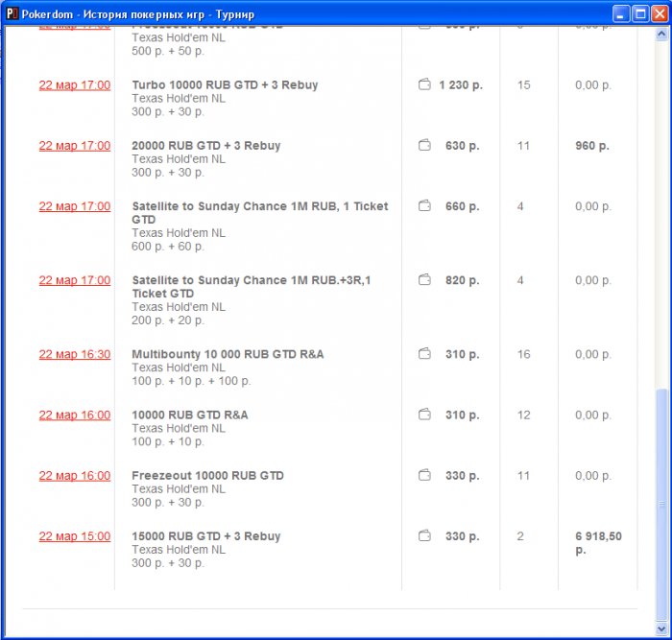The width and height of the screenshot is (672, 640).
Task: Maximize the Pokerdom window
Action: 640,14
